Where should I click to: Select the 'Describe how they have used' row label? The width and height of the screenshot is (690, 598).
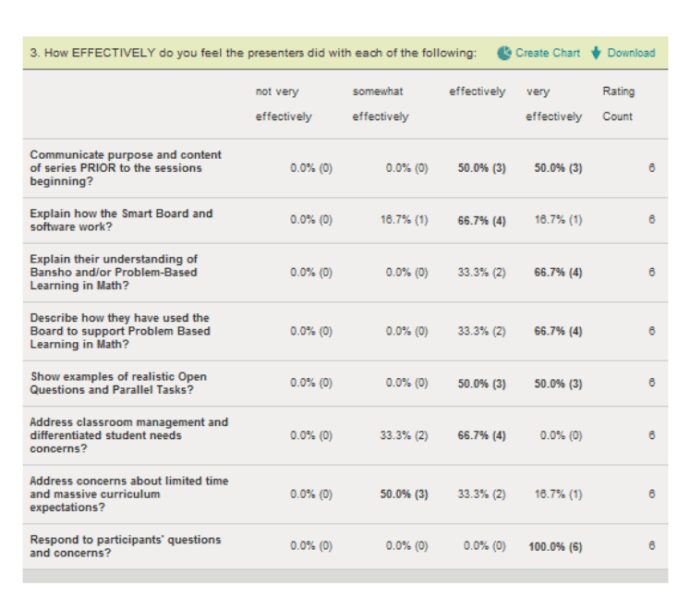[120, 331]
